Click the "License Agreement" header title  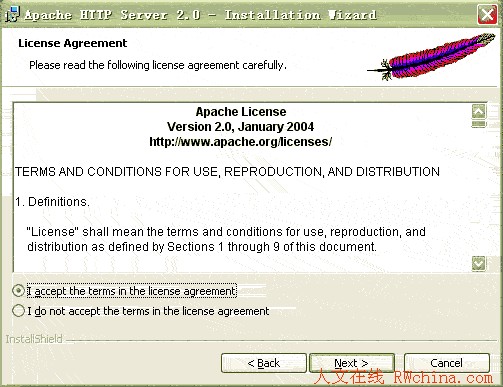[72, 43]
